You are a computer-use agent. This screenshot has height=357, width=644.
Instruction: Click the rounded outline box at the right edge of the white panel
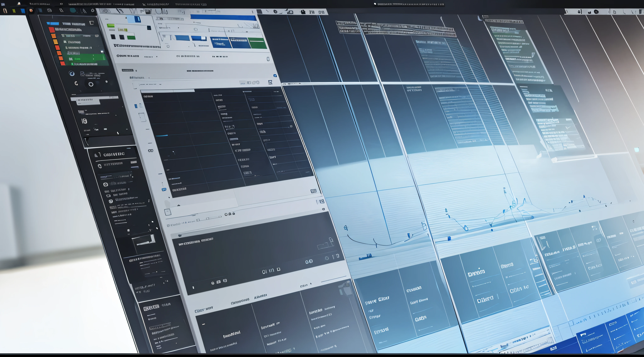tap(268, 59)
